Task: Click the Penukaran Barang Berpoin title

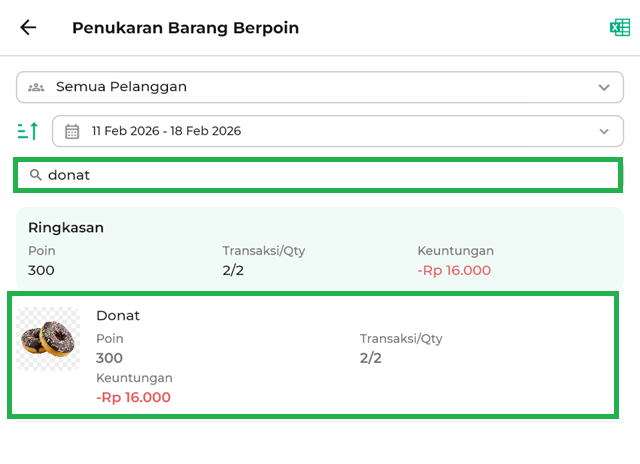Action: 185,28
